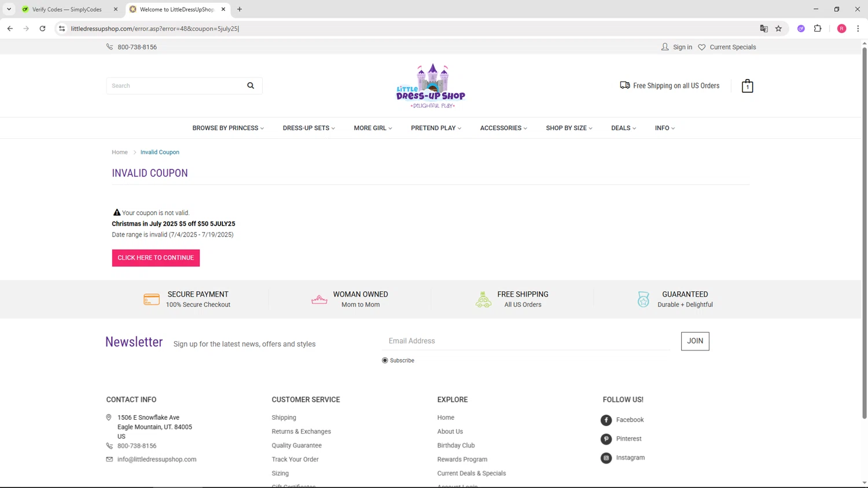Viewport: 868px width, 488px height.
Task: Click the phone icon in top bar
Action: pyautogui.click(x=109, y=47)
